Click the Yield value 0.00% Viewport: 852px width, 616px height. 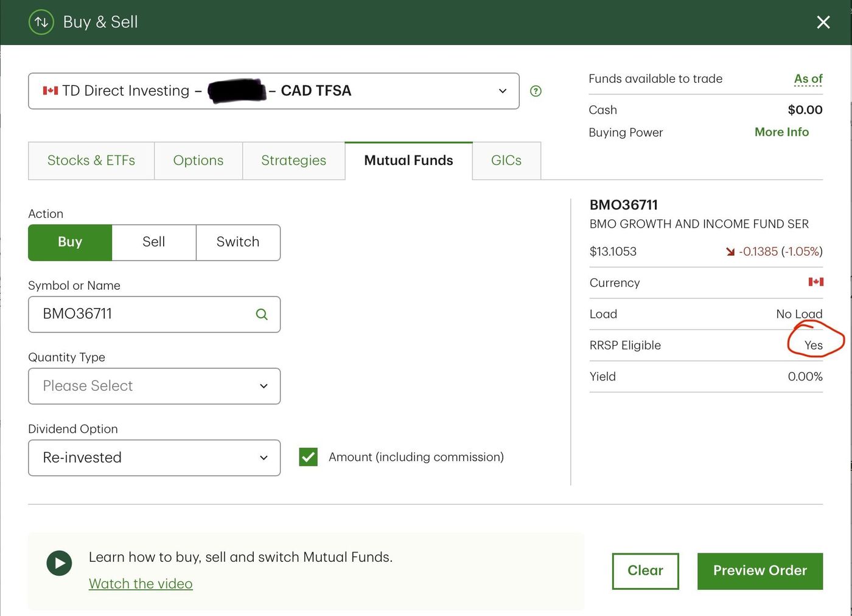[805, 377]
